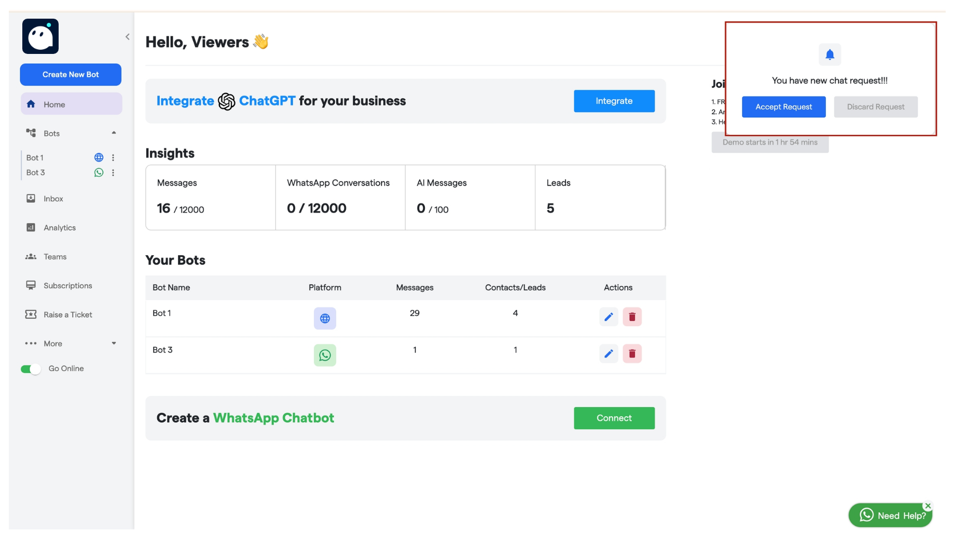Click the Raise a Ticket icon
Screen dimensions: 968x560
tap(31, 314)
